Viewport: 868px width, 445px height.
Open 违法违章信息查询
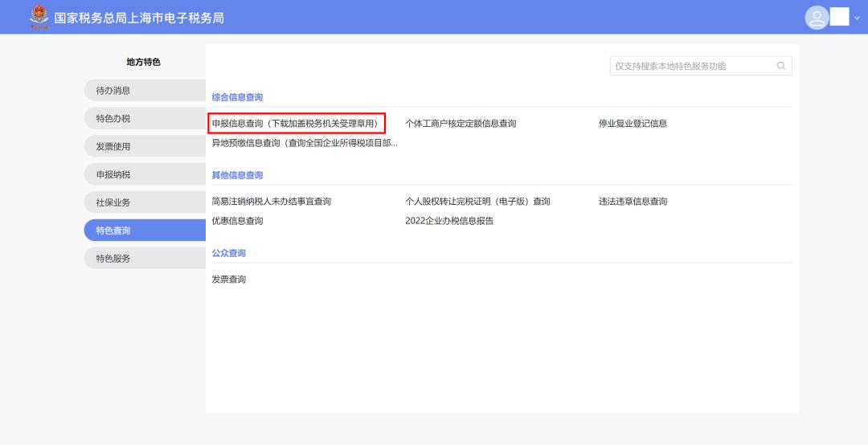(x=627, y=202)
